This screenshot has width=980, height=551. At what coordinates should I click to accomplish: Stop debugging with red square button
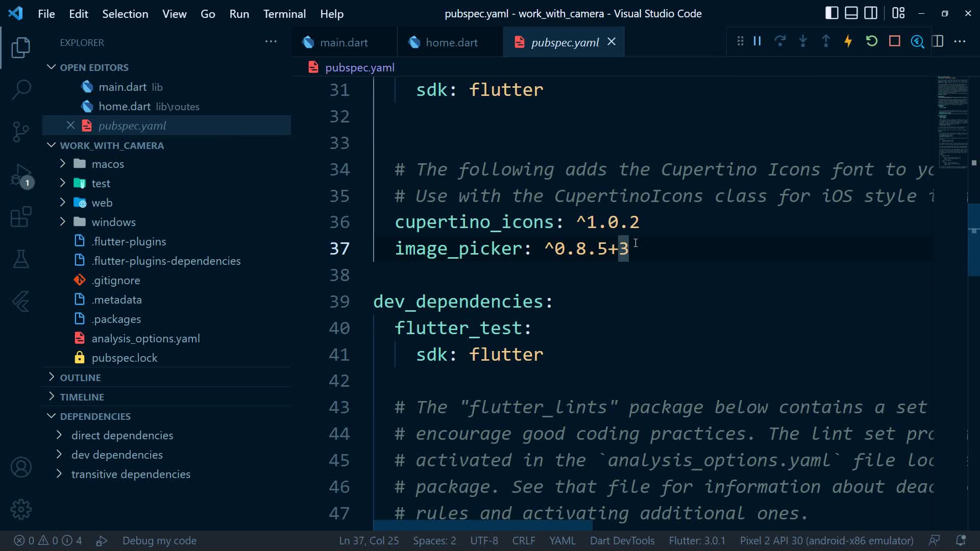(894, 41)
